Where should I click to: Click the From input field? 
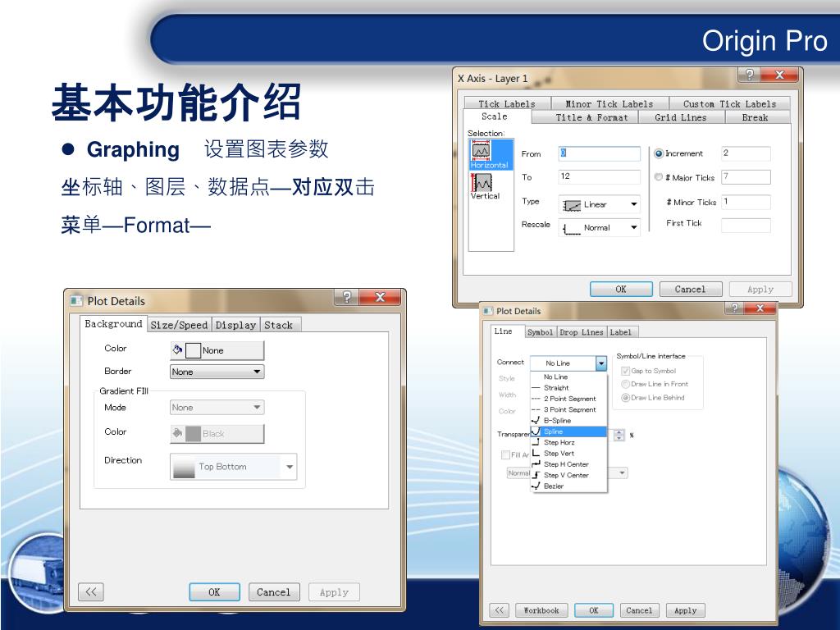(599, 153)
